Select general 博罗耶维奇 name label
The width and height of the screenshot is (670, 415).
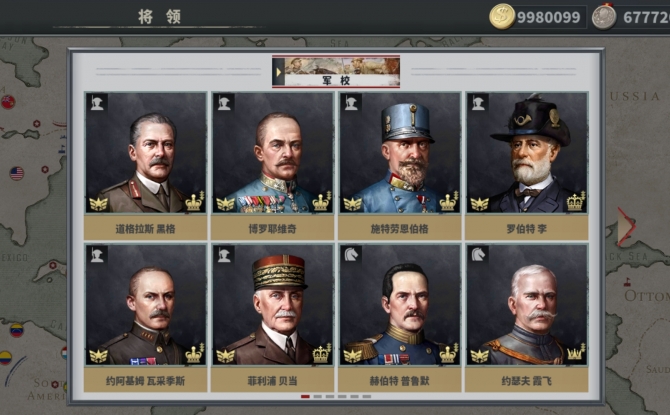coord(273,229)
